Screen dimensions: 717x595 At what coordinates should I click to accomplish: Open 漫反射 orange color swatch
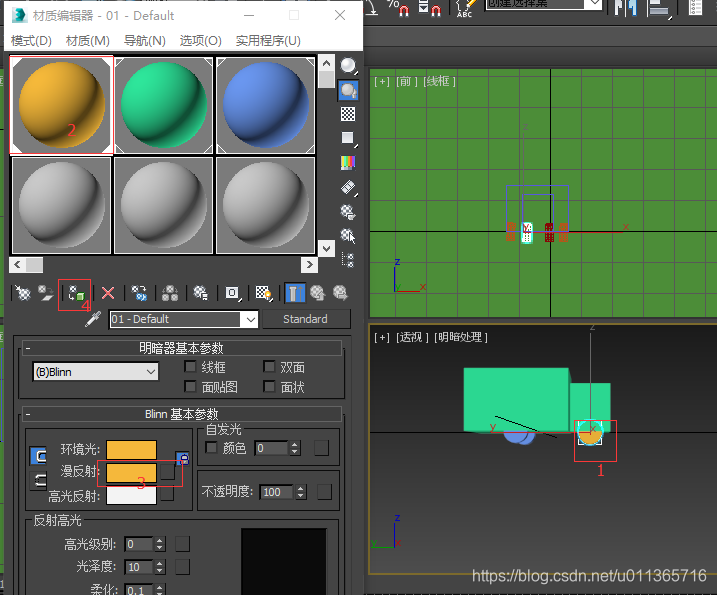[132, 472]
